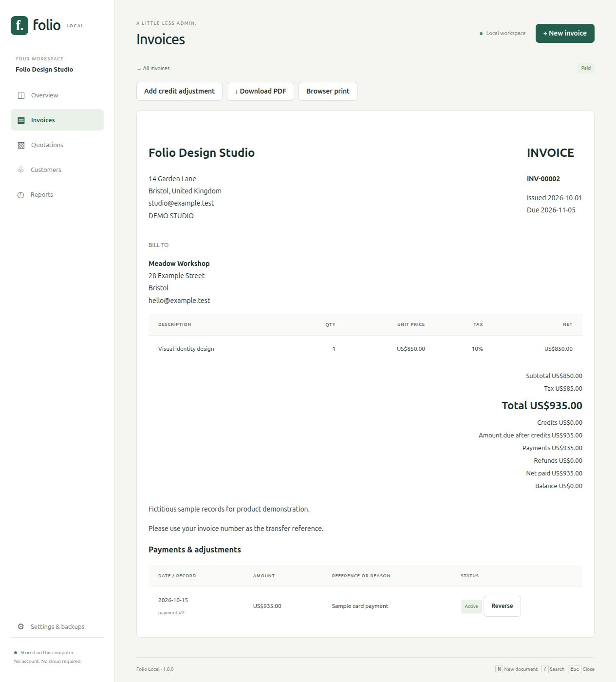Click the Customers sidebar icon
The image size is (616, 682).
pos(21,170)
